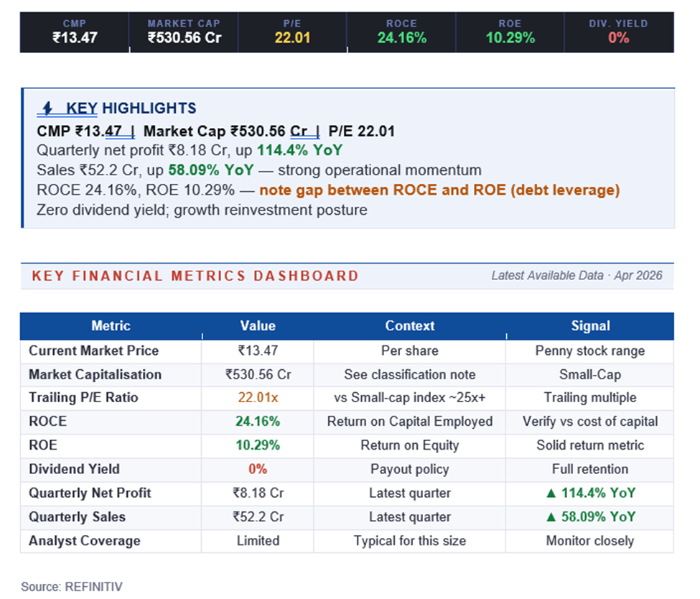This screenshot has height=599, width=700.
Task: Click the green up-triangle next to 114.4% YoY in table
Action: pos(551,493)
